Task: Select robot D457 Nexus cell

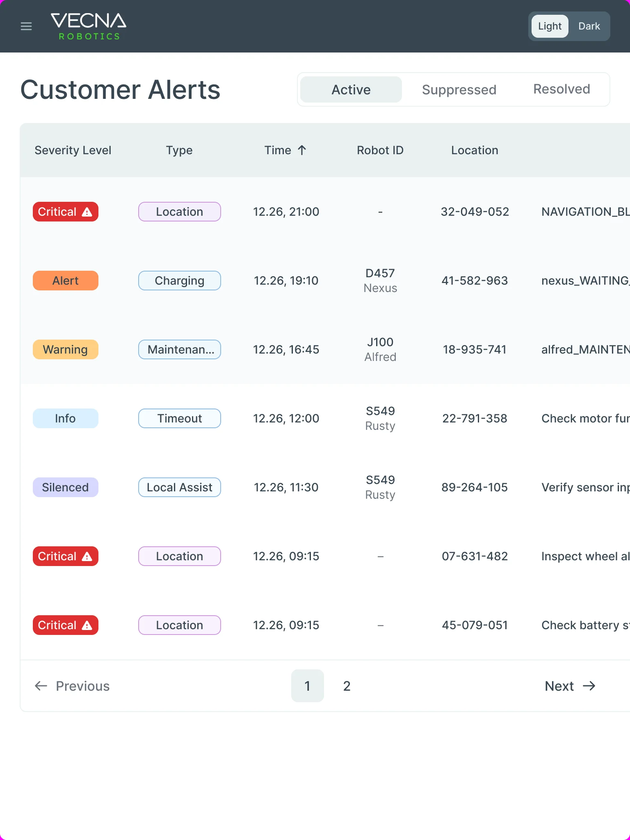Action: pyautogui.click(x=380, y=281)
